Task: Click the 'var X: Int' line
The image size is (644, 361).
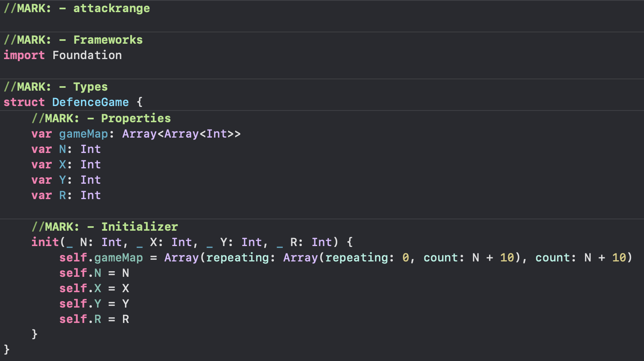Action: [66, 165]
